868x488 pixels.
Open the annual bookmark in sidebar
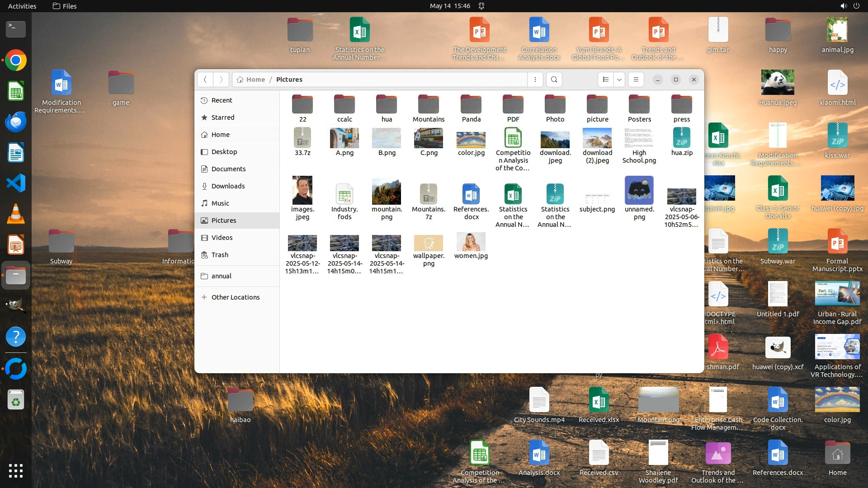221,276
